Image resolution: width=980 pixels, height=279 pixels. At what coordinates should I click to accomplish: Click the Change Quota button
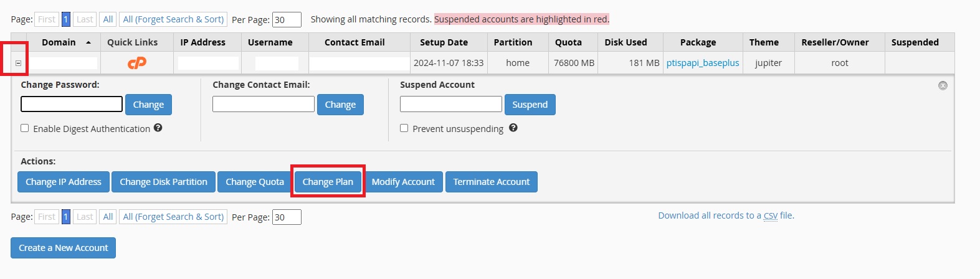pyautogui.click(x=254, y=182)
